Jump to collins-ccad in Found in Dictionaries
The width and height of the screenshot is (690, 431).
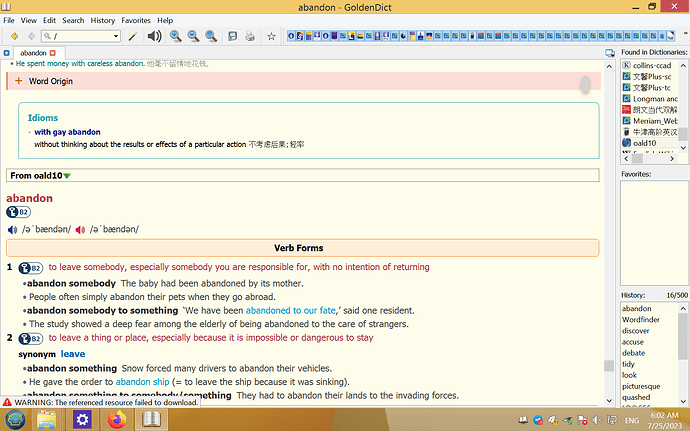[x=652, y=66]
